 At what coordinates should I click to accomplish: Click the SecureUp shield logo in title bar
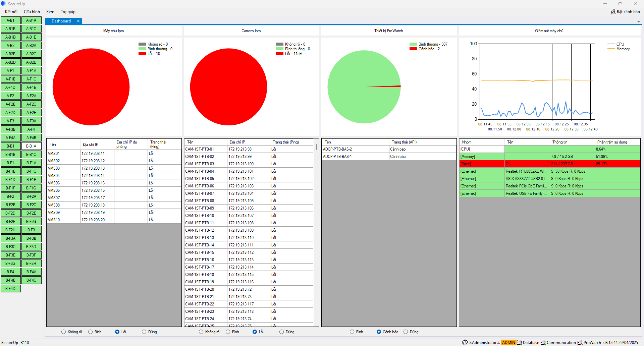[3, 4]
